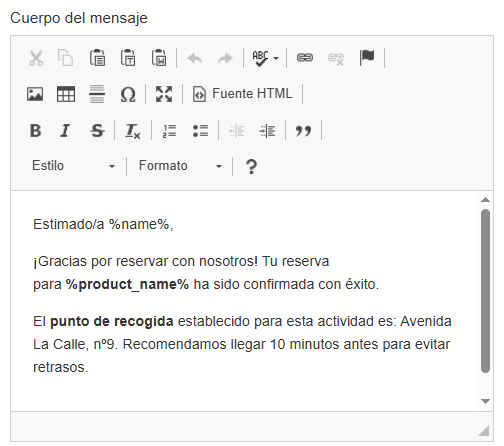The width and height of the screenshot is (504, 446).
Task: Run the ABC spell checker
Action: 260,58
